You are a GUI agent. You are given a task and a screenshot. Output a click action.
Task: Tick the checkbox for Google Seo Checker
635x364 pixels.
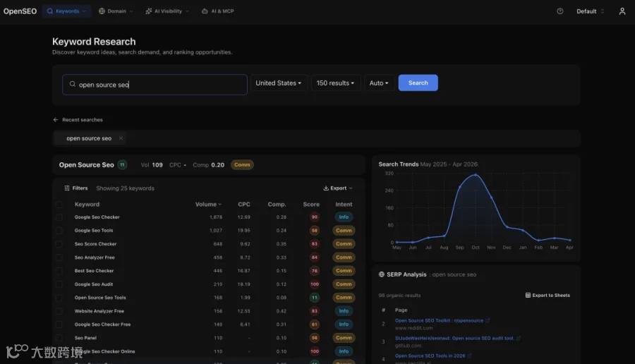click(59, 217)
